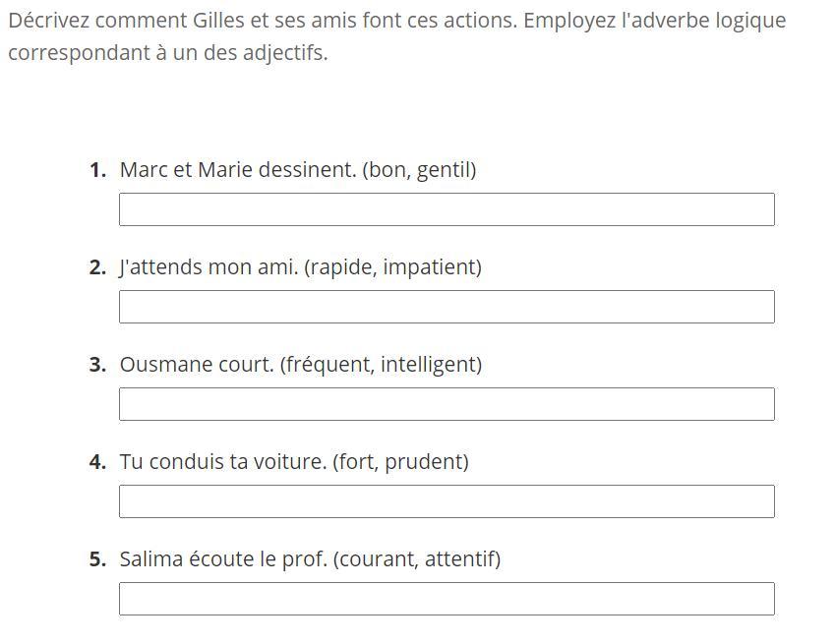The image size is (835, 644).
Task: Click the sentence text "J'attends mon ami."
Action: [209, 267]
